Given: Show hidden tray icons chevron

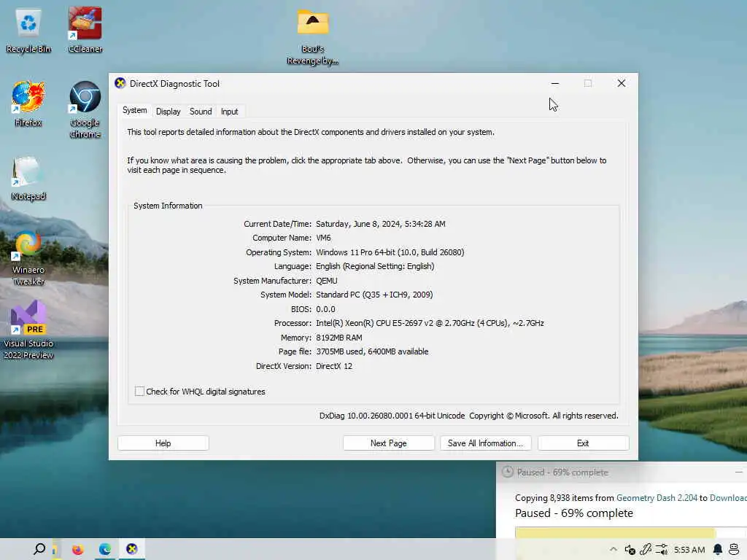Looking at the screenshot, I should point(613,550).
